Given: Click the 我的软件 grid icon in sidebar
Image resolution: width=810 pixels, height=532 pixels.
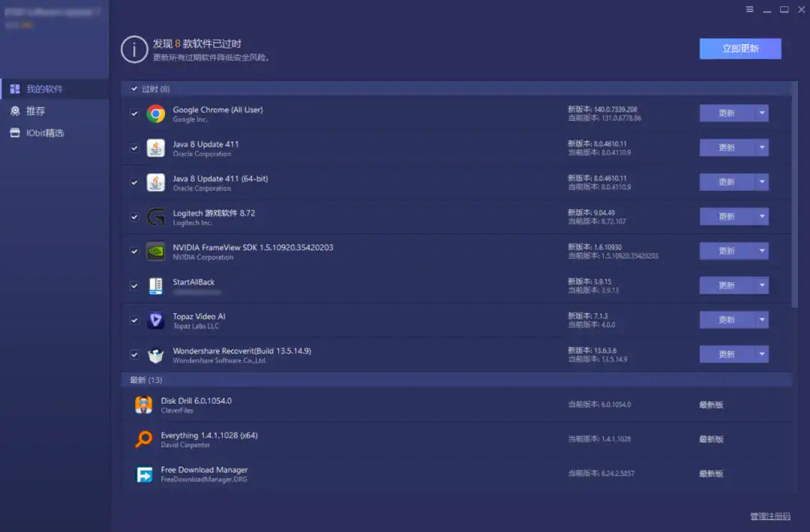Looking at the screenshot, I should coord(15,88).
